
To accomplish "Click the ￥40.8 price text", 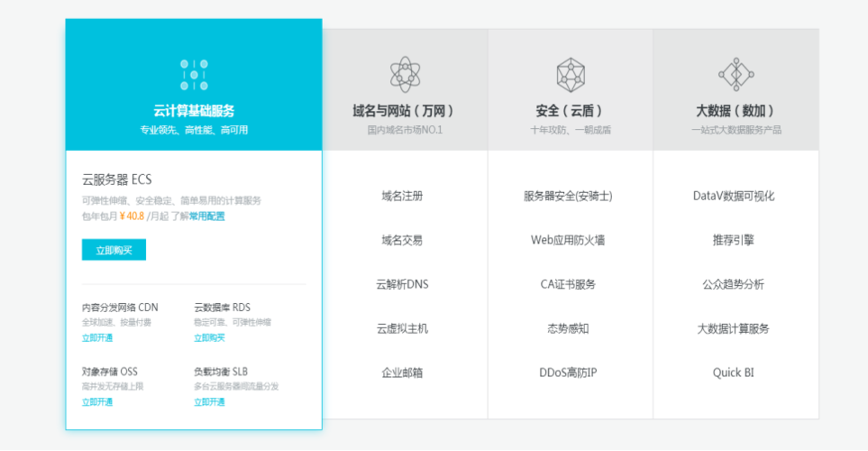I will click(132, 216).
